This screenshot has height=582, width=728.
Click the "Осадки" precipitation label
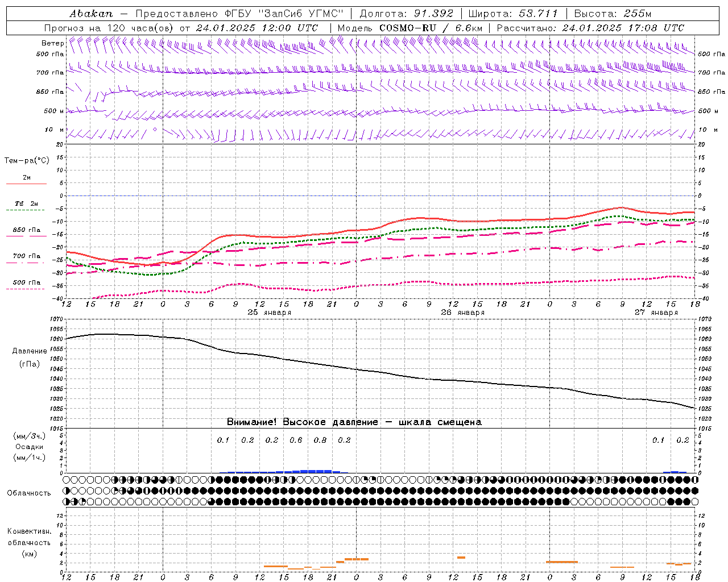pyautogui.click(x=29, y=447)
